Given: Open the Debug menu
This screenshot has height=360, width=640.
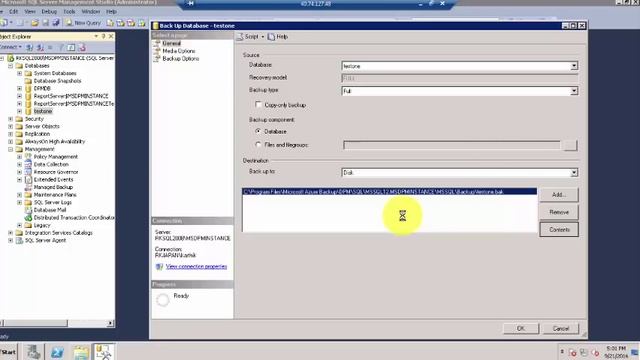Looking at the screenshot, I should click(x=49, y=11).
